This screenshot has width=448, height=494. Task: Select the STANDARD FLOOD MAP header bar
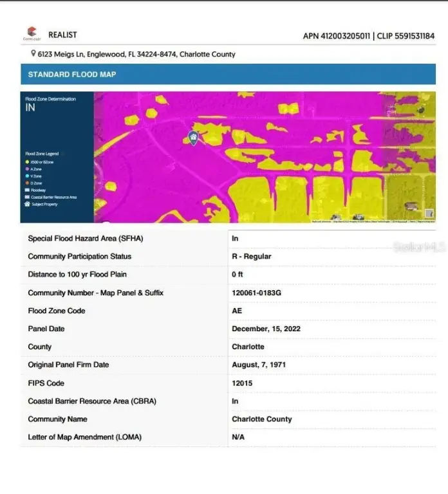[x=228, y=75]
